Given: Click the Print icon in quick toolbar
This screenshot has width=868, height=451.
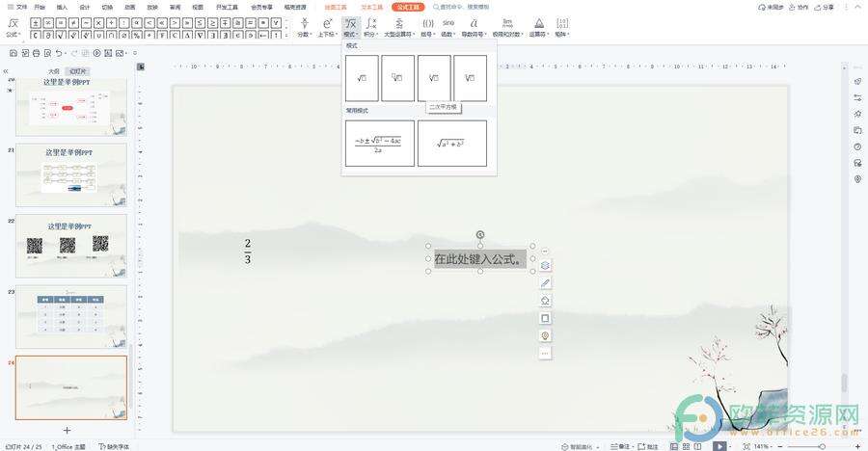Looking at the screenshot, I should 36,53.
